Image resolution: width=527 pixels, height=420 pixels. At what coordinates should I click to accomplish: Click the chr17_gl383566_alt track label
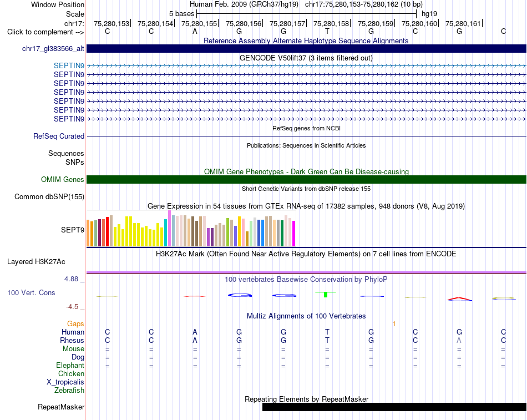click(x=53, y=49)
